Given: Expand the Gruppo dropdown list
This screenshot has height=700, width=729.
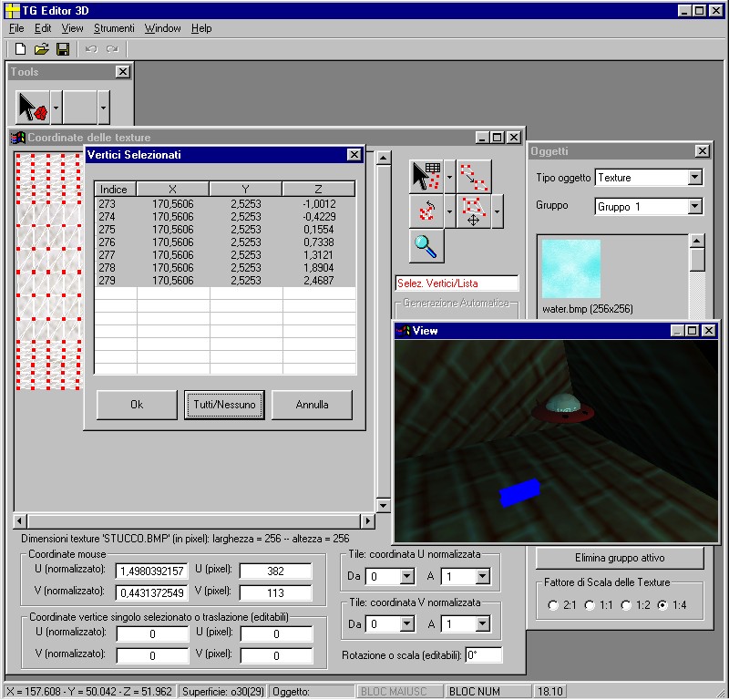Looking at the screenshot, I should click(694, 207).
